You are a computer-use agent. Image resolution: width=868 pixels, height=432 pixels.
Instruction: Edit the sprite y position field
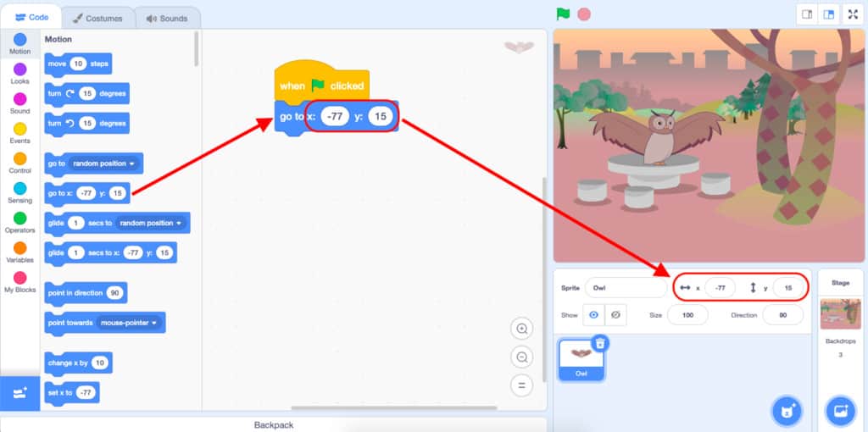click(x=788, y=288)
